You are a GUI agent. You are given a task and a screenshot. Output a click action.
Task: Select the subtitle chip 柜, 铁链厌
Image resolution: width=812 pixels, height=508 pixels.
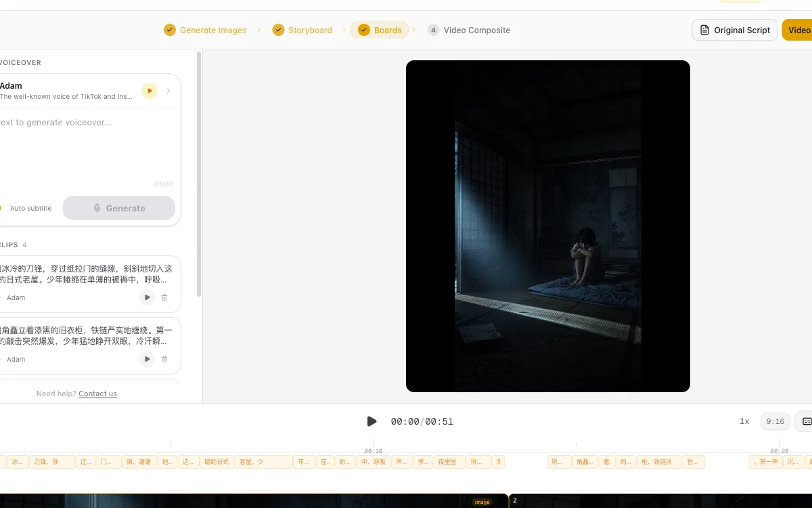pos(658,462)
